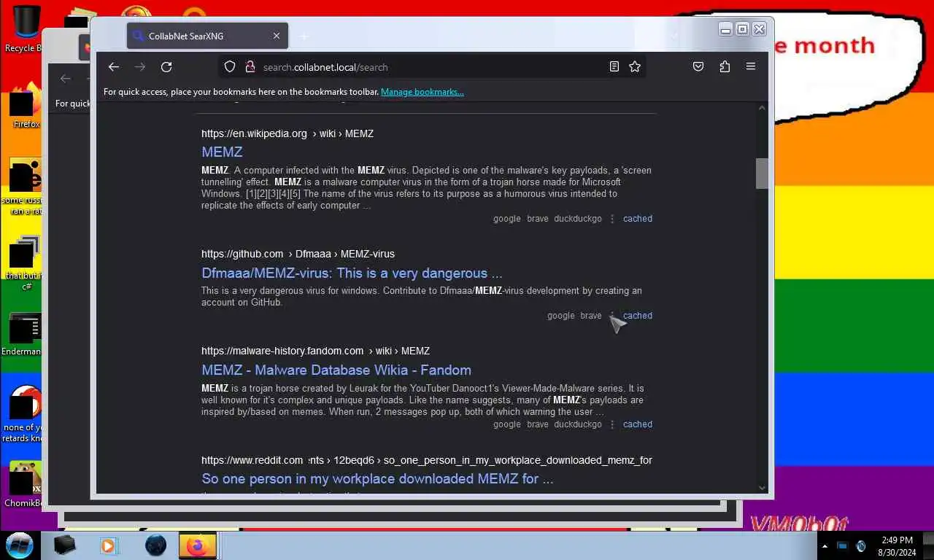
Task: Reload the SearXNG search page
Action: point(166,67)
